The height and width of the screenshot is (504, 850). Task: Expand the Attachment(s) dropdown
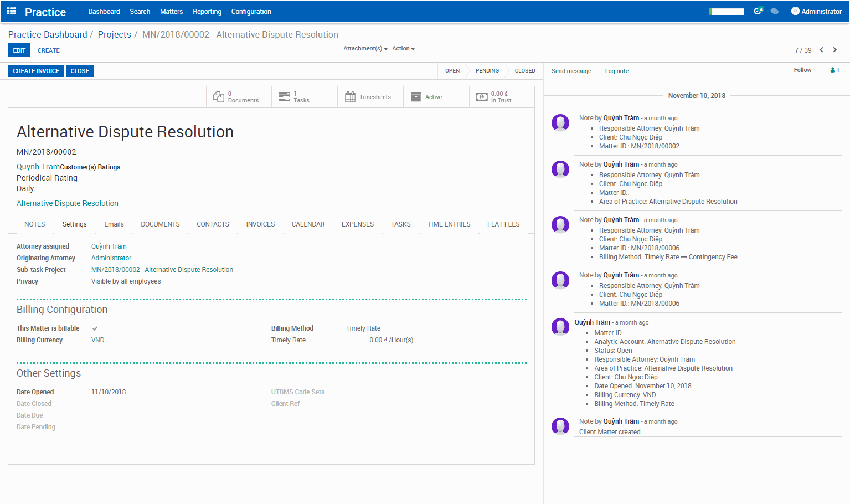click(x=365, y=49)
